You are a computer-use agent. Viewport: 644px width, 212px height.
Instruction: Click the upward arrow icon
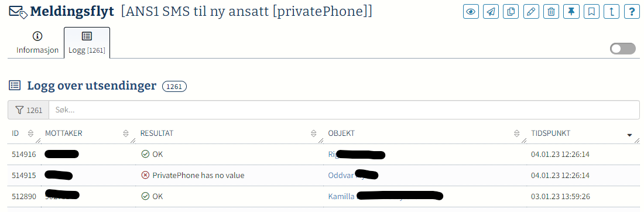click(x=612, y=12)
